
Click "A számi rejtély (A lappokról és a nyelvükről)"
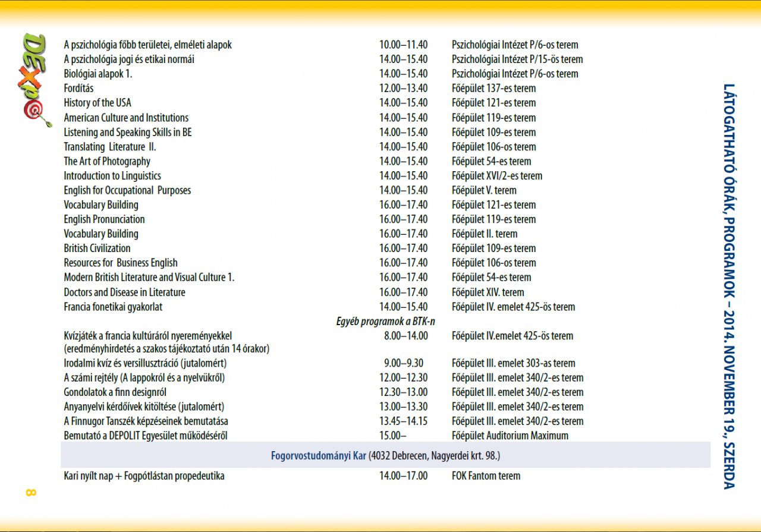(144, 378)
